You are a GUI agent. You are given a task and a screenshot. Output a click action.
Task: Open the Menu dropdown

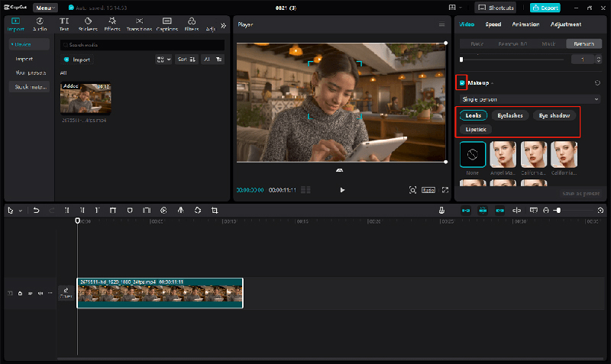pos(45,7)
